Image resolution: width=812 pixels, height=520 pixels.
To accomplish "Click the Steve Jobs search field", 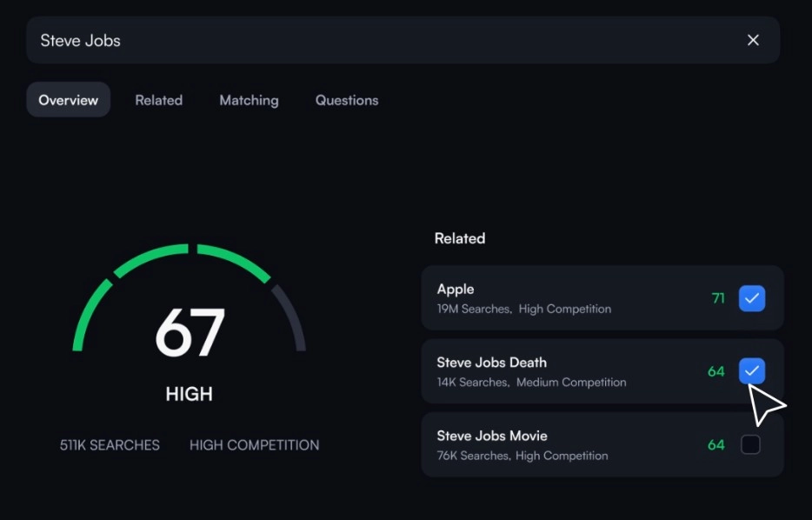I will [x=348, y=40].
